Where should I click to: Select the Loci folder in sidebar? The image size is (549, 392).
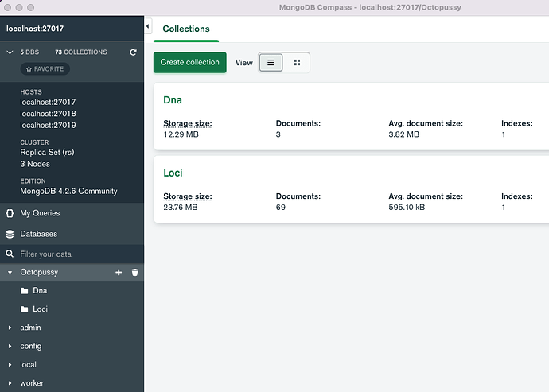click(x=40, y=309)
